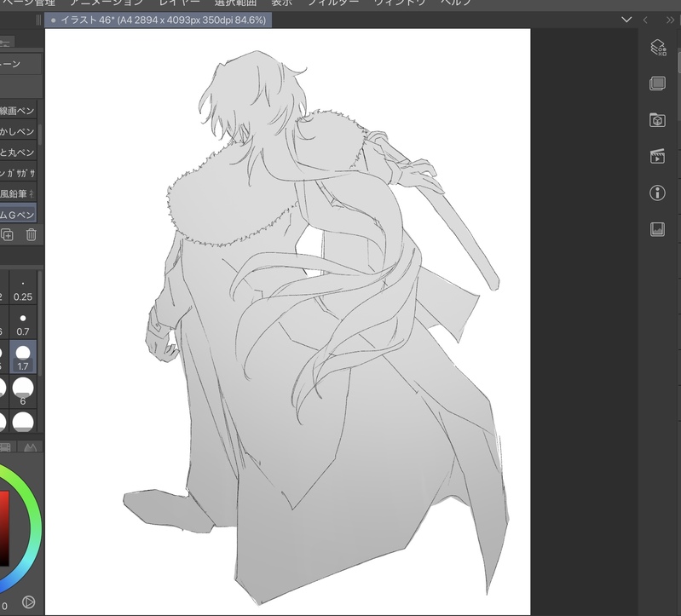Image resolution: width=681 pixels, height=616 pixels.
Task: Delete the sub tool with trash icon
Action: pyautogui.click(x=31, y=235)
